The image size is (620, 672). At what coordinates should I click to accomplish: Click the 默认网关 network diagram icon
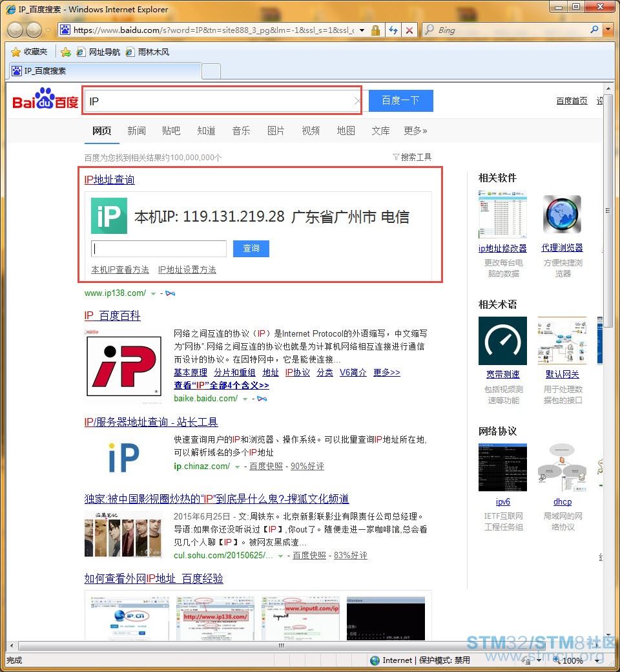[562, 341]
